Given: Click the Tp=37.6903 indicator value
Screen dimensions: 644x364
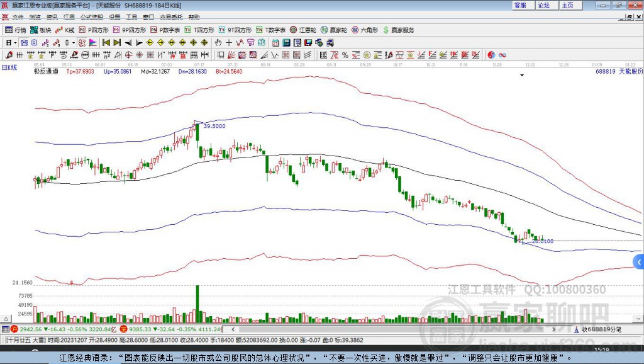Looking at the screenshot, I should point(80,72).
